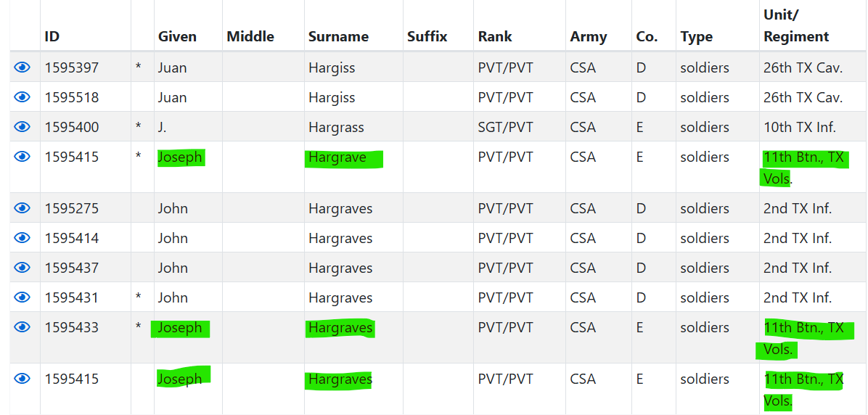Click the 10th TX Inf. unit cell

click(799, 127)
